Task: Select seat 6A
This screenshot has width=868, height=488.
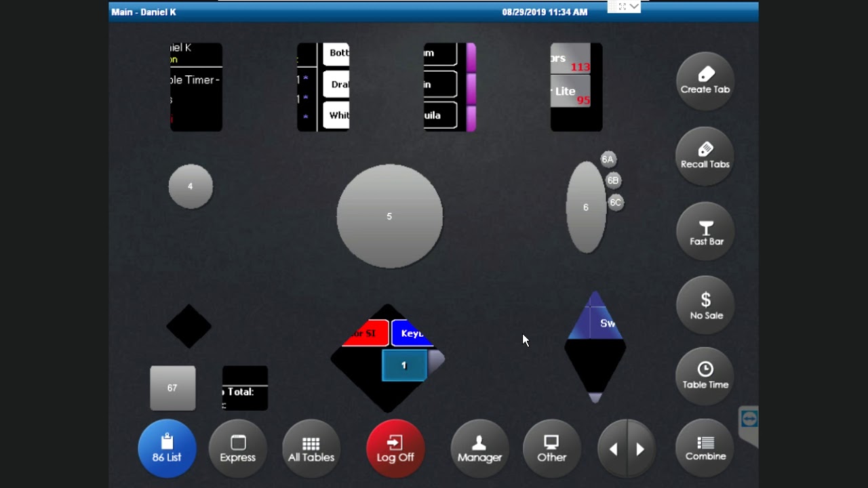Action: click(x=608, y=159)
